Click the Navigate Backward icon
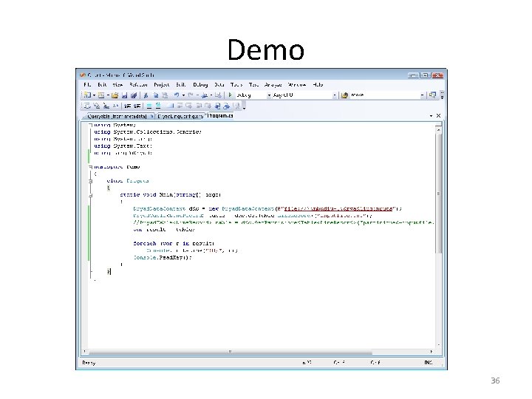 pyautogui.click(x=205, y=95)
